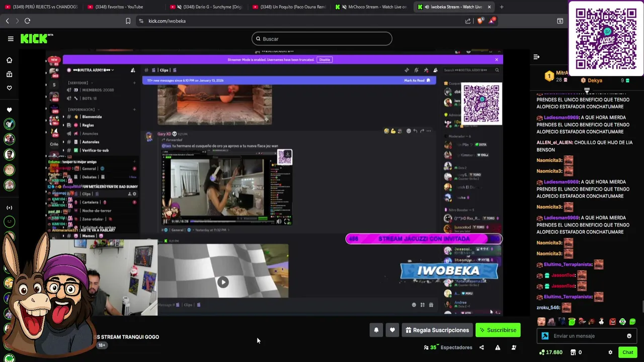This screenshot has height=362, width=644.
Task: Switch to Favoritos - YouTube tab
Action: click(123, 7)
